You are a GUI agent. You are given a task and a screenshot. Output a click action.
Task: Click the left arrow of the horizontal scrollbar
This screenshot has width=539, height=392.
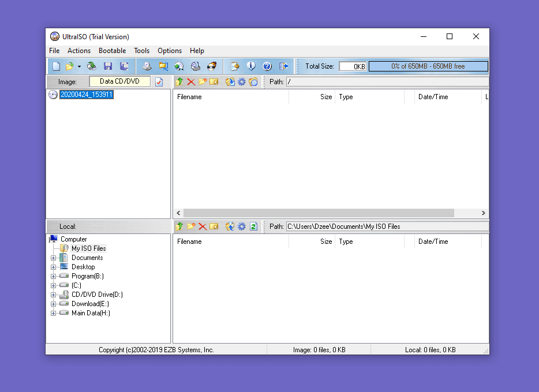178,213
